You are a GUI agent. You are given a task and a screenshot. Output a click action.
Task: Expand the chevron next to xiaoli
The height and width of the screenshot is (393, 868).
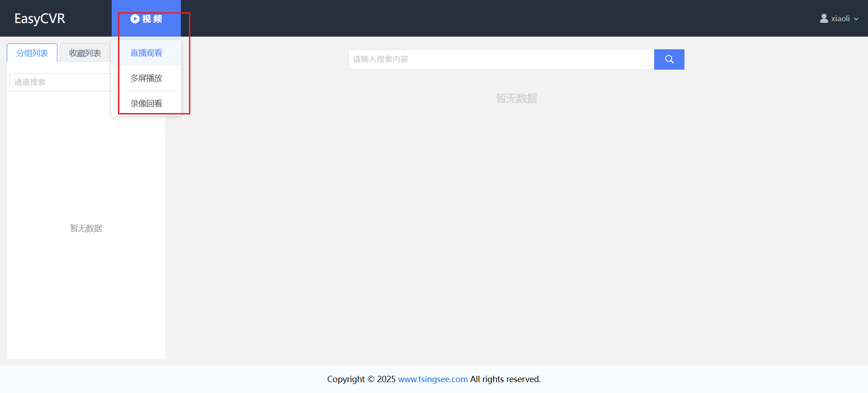coord(856,19)
